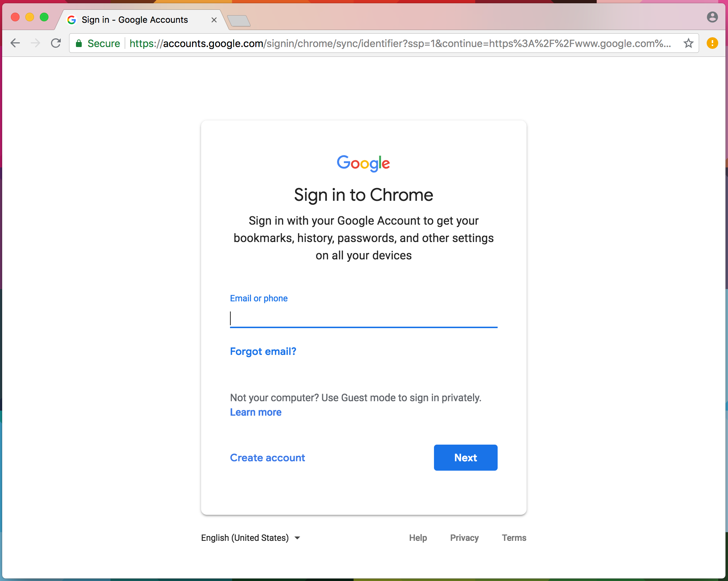Click the back navigation arrow icon
Screen dimensions: 728x581
[14, 43]
